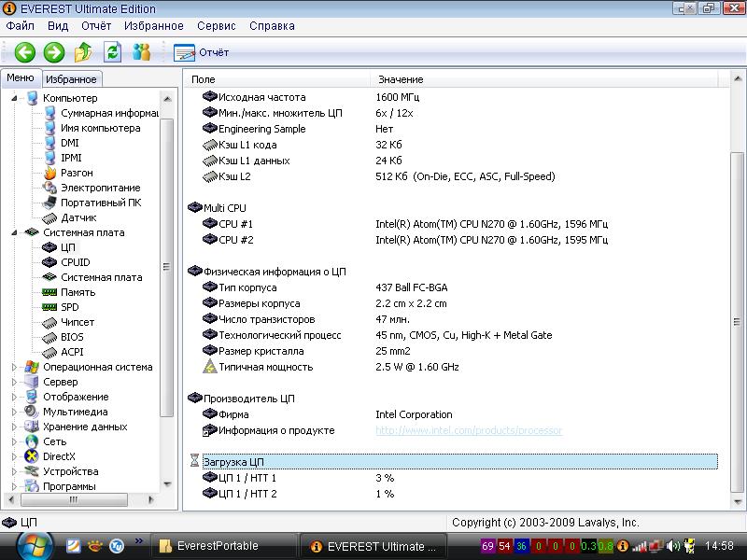Viewport: 747px width, 560px height.
Task: Click the BIOS chip icon
Action: point(49,337)
